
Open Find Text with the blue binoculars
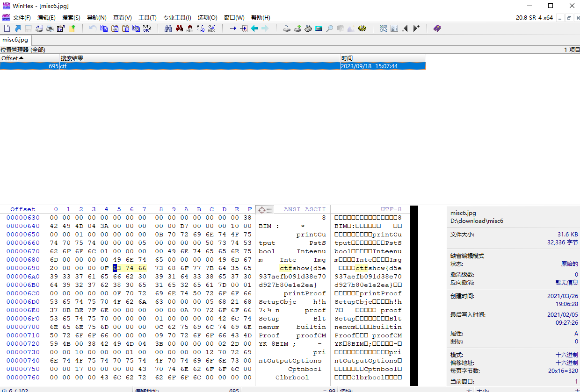click(x=168, y=29)
